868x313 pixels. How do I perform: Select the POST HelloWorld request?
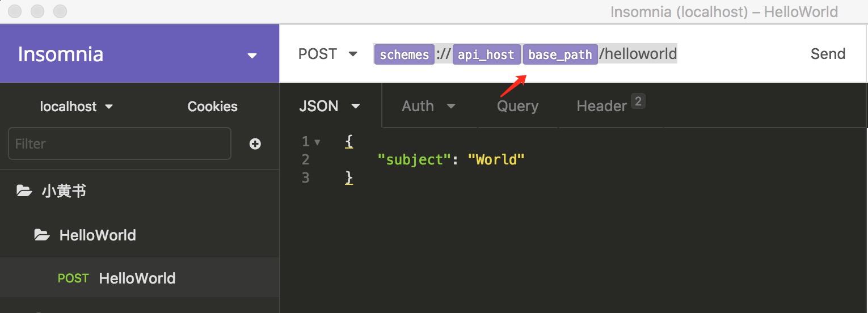140,278
